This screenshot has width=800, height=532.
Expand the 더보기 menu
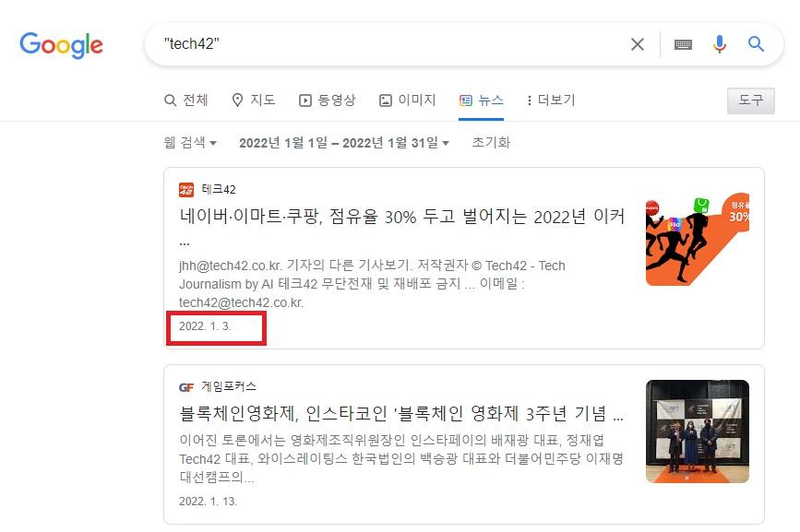click(550, 100)
